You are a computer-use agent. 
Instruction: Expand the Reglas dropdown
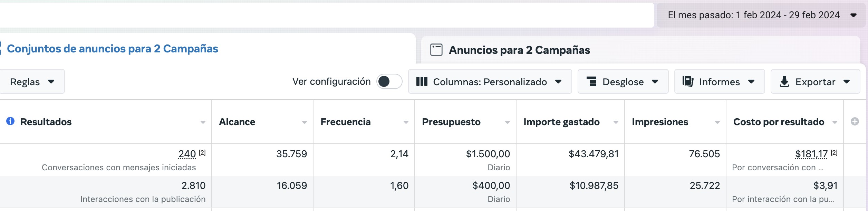[32, 82]
